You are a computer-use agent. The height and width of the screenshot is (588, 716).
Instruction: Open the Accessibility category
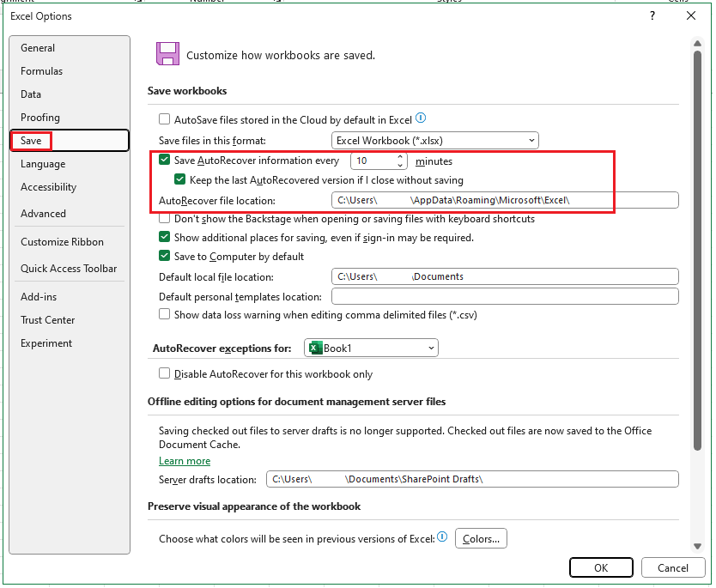(70, 187)
